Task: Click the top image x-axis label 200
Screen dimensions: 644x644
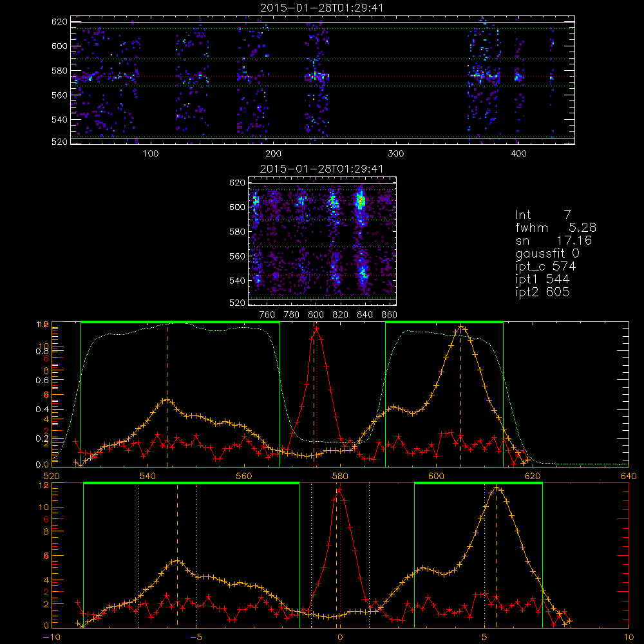Action: click(x=273, y=154)
